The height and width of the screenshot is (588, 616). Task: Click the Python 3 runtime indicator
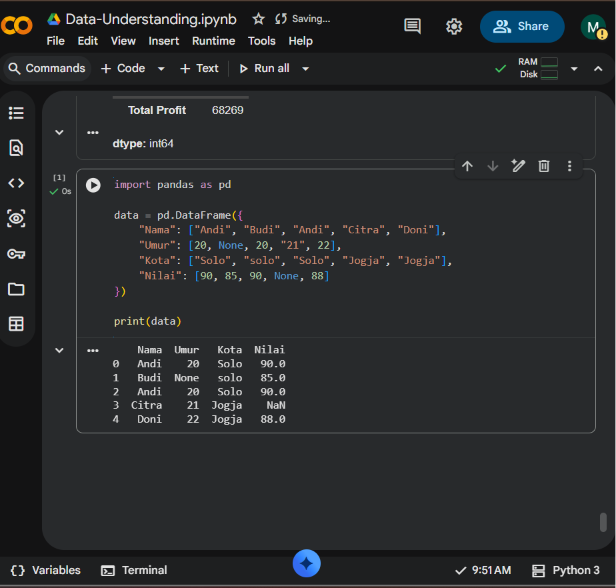tap(566, 570)
